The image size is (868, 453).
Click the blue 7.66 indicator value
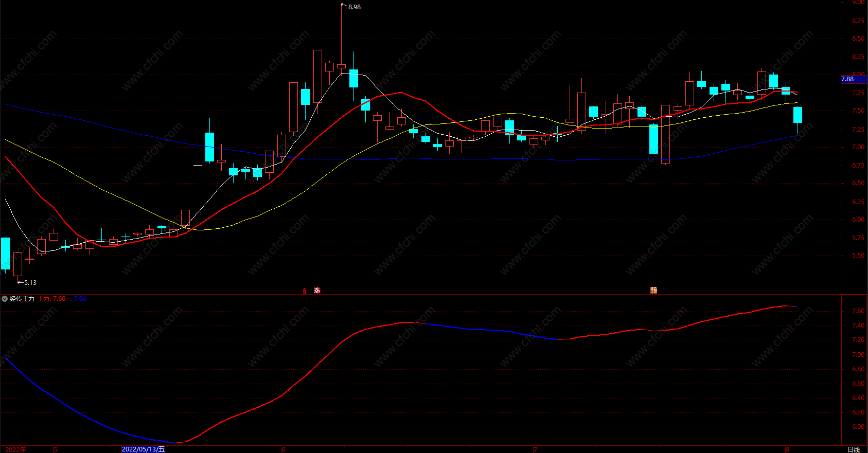pyautogui.click(x=80, y=299)
